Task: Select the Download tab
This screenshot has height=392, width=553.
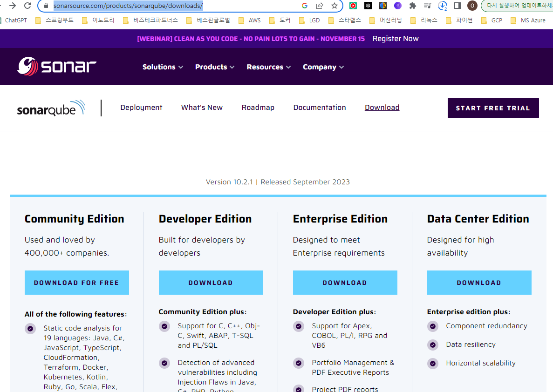Action: pos(382,108)
